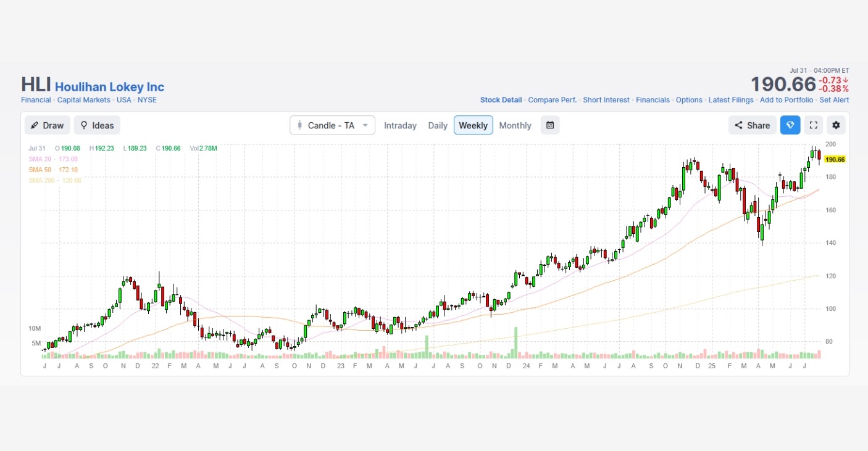Click the HLI ticker symbol heading
868x451 pixels.
click(x=36, y=85)
